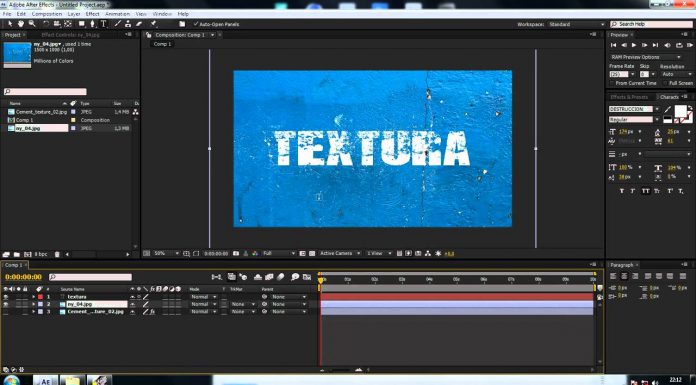
Task: Click the Faux Bold T button
Action: coord(621,191)
